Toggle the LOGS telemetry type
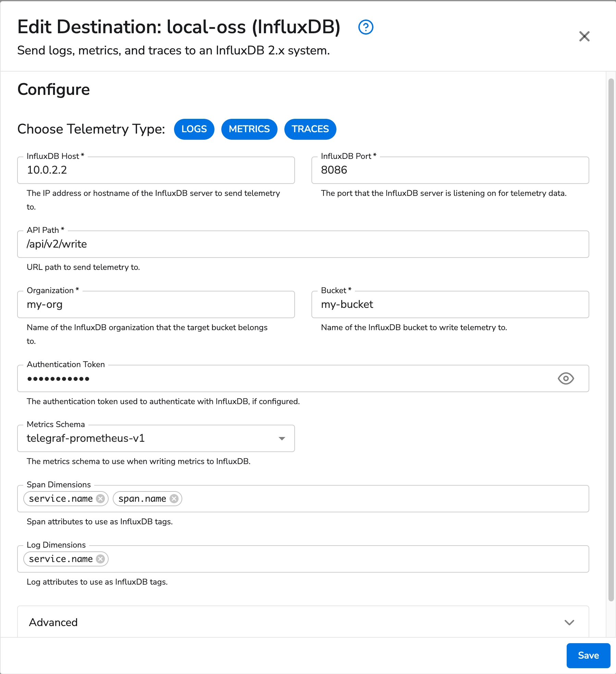 point(194,129)
